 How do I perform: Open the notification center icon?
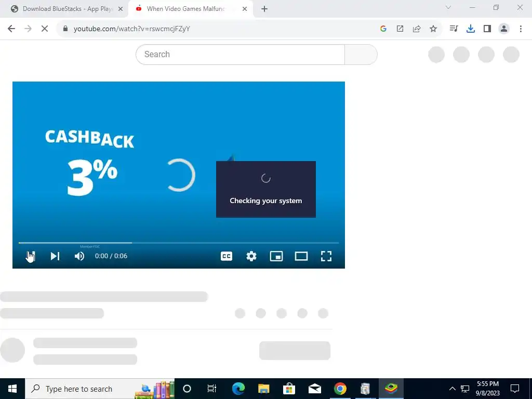[515, 389]
